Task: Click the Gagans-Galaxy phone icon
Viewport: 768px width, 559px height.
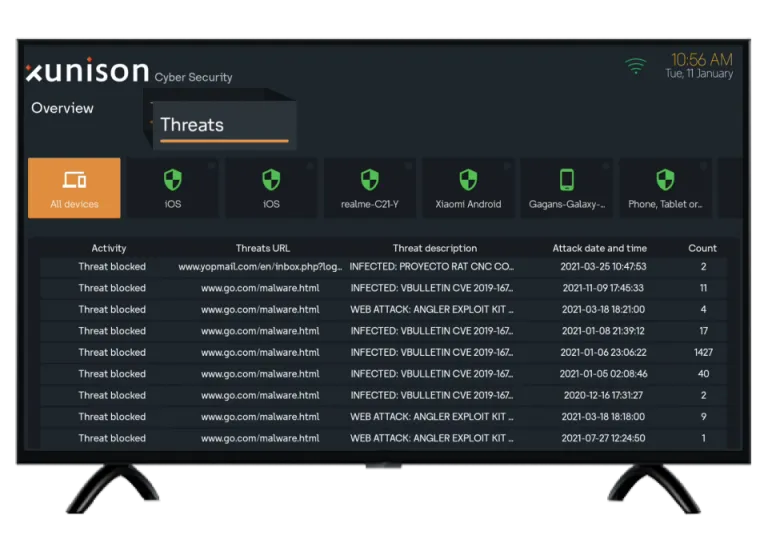Action: click(567, 180)
